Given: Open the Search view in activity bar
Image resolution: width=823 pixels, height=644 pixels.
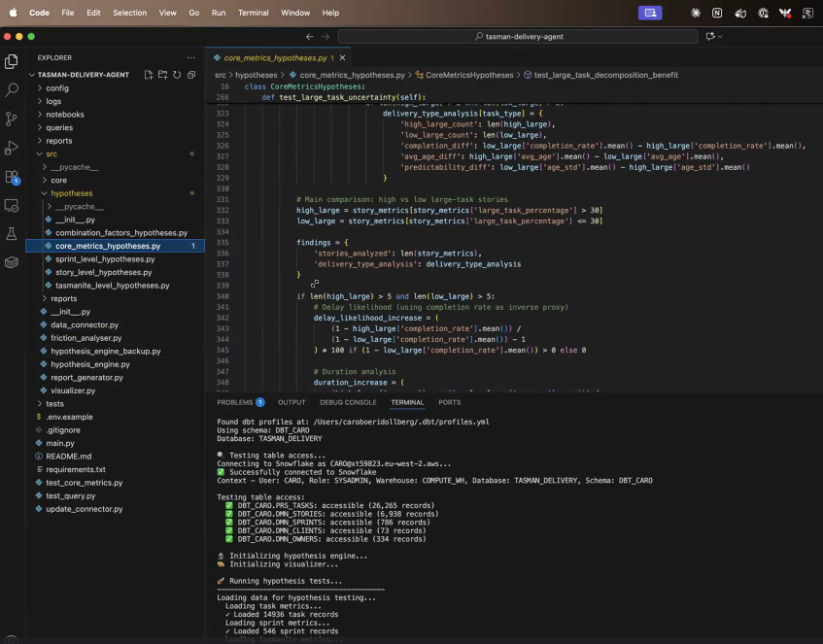Looking at the screenshot, I should pos(12,89).
